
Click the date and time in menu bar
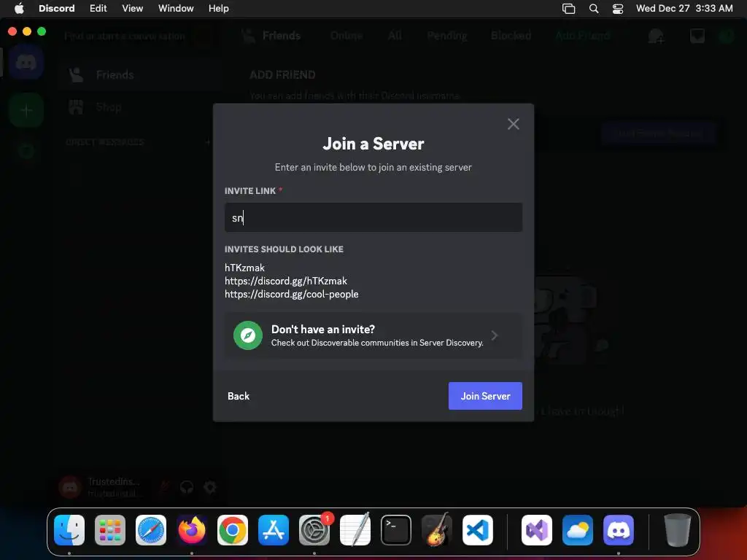[x=684, y=8]
